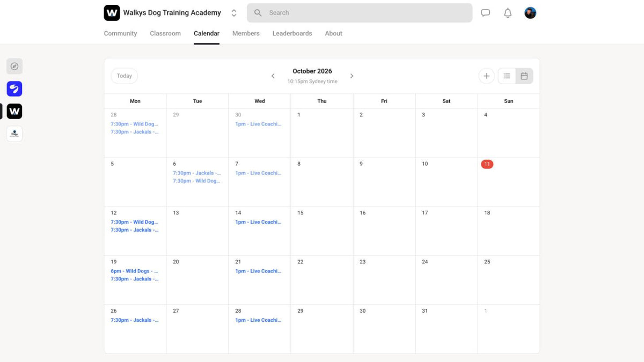Open Oct 14 1pm Live Coaching event
This screenshot has height=362, width=644.
258,222
